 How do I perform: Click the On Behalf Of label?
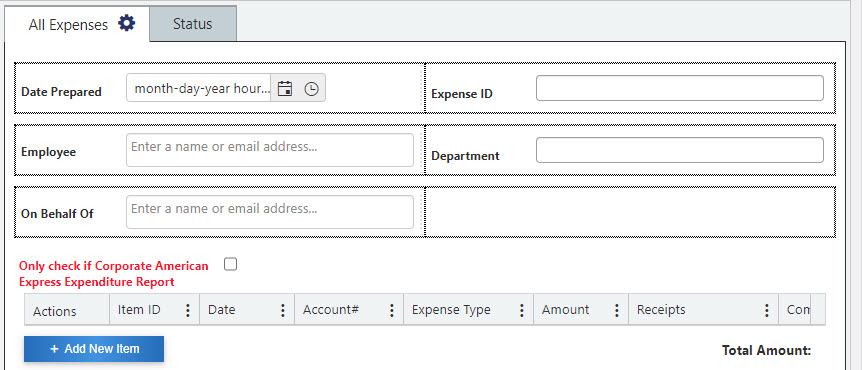pos(57,214)
